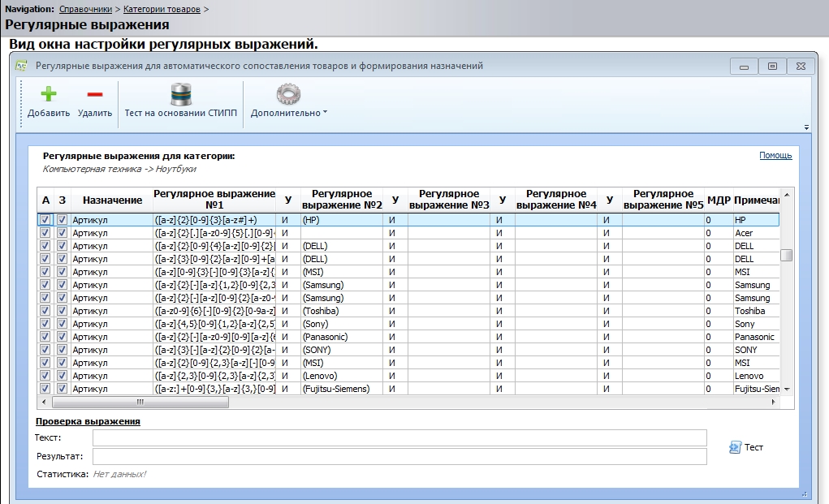
Task: Select the (Fujitsu-Siemens) cell
Action: point(342,388)
